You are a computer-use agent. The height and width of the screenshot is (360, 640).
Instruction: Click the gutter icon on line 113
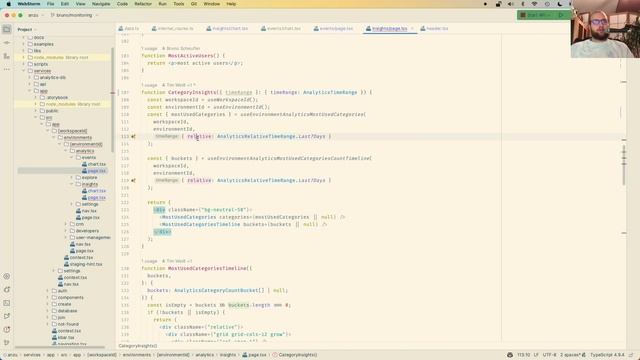[133, 136]
